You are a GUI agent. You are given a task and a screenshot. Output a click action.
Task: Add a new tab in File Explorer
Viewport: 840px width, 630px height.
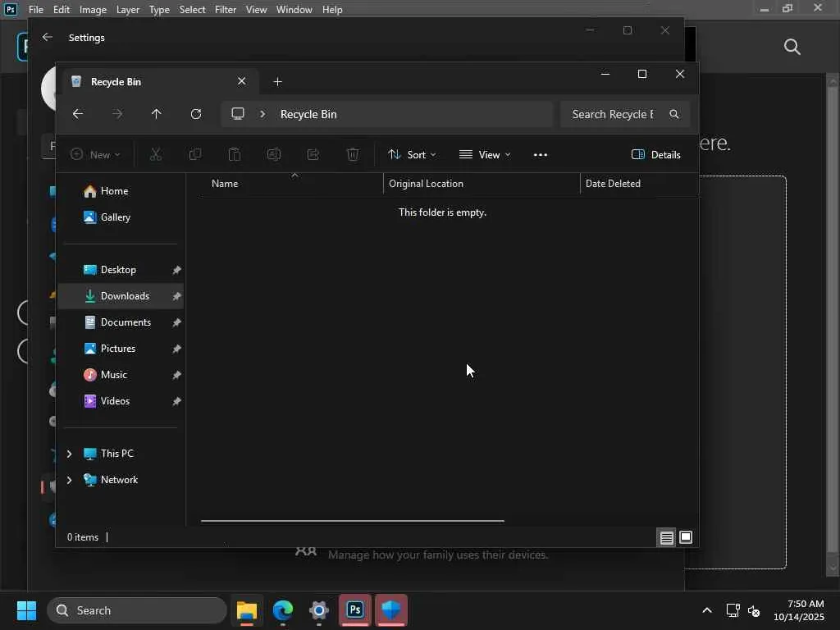pos(277,81)
